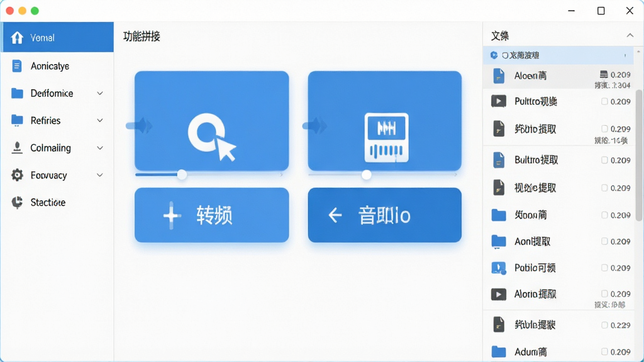Select the Bulttro提取 file name
644x362 pixels.
536,160
